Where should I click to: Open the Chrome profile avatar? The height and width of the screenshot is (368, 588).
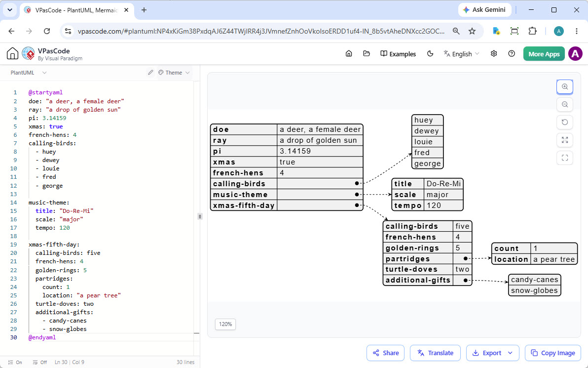coord(559,31)
